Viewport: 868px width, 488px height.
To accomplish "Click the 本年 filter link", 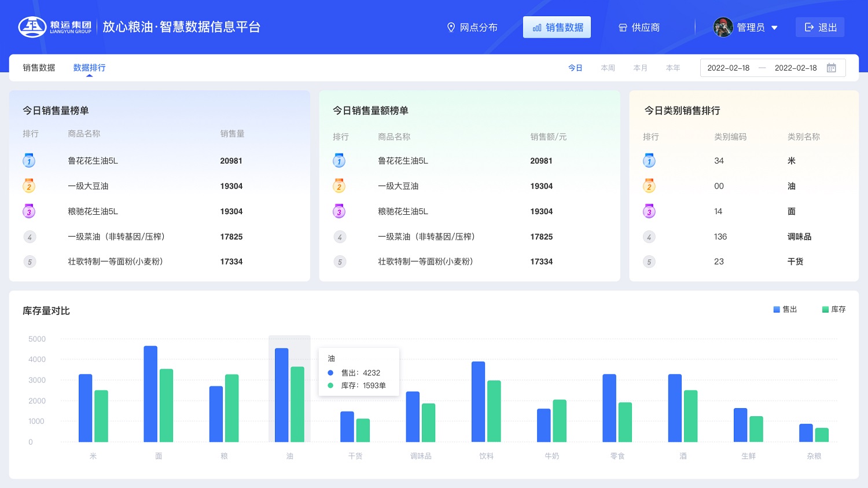I will pyautogui.click(x=673, y=68).
